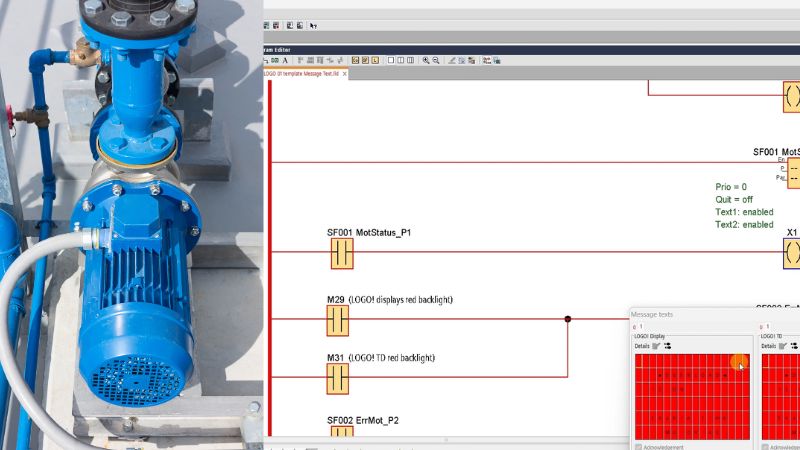Click '(LOGO! displays red backlight)' comment
Screen dimensions: 800x450
(401, 300)
